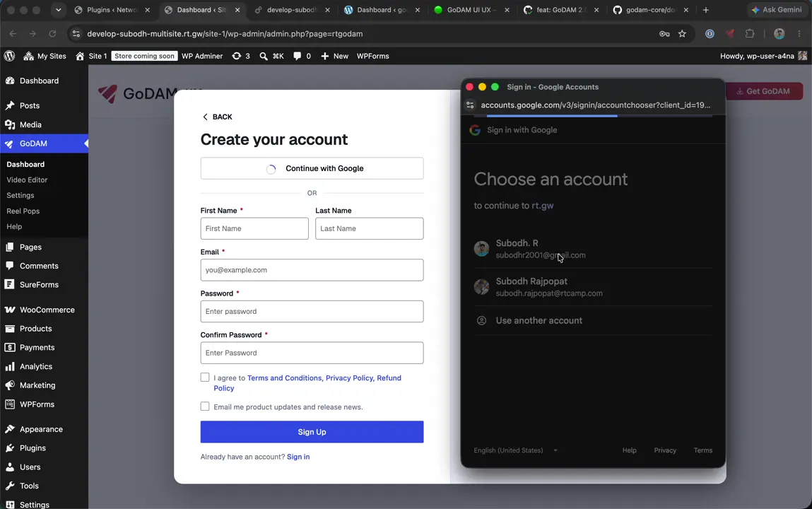This screenshot has height=509, width=812.
Task: Switch to GoDAM UI UX browser tab
Action: 471,10
